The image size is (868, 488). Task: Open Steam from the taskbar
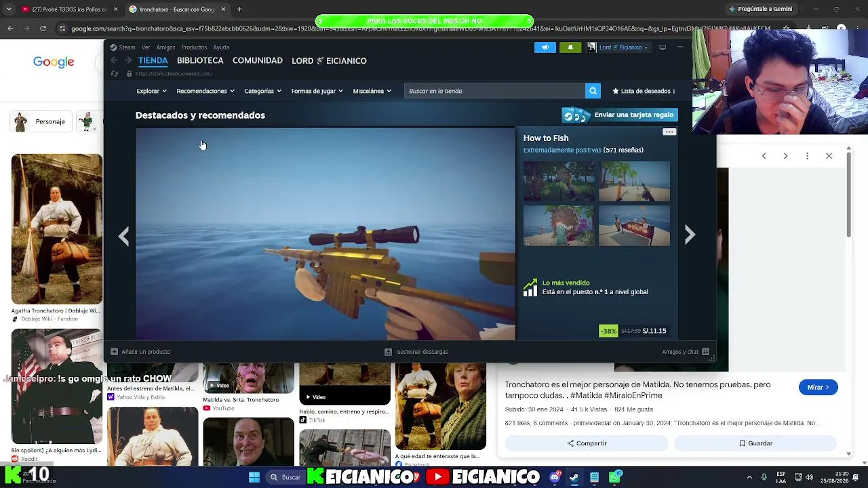click(x=574, y=477)
